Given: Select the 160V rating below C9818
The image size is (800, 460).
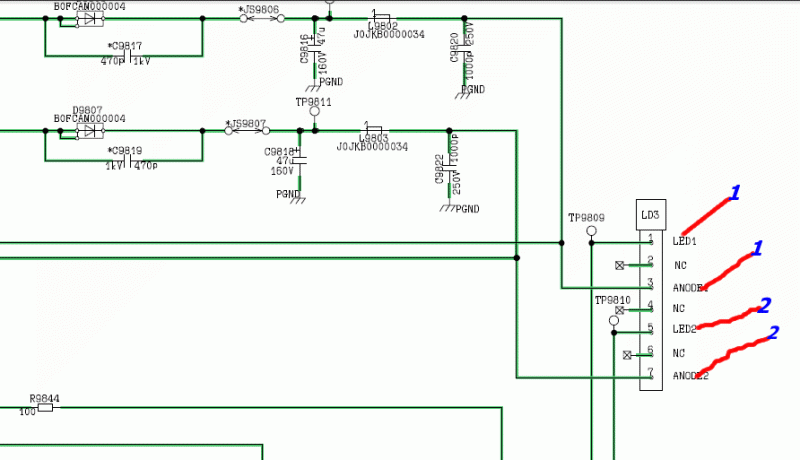Looking at the screenshot, I should point(282,171).
